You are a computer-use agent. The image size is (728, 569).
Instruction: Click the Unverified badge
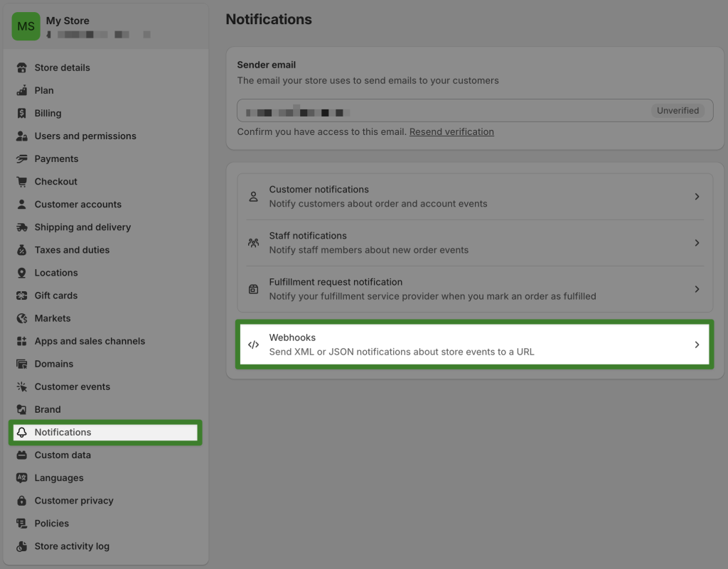(678, 110)
